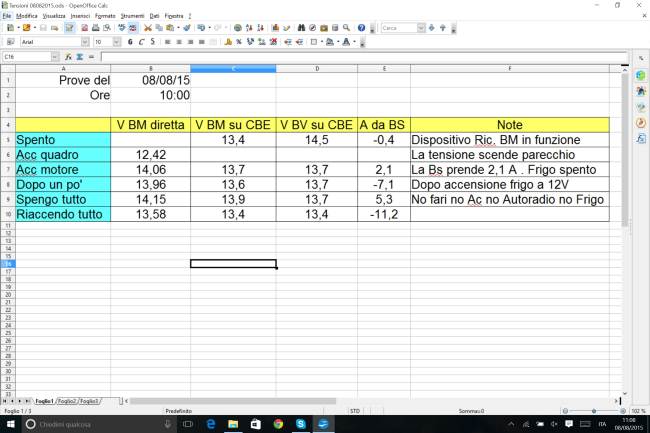Switch to the Foglio2 sheet tab
The image size is (650, 433).
[67, 401]
